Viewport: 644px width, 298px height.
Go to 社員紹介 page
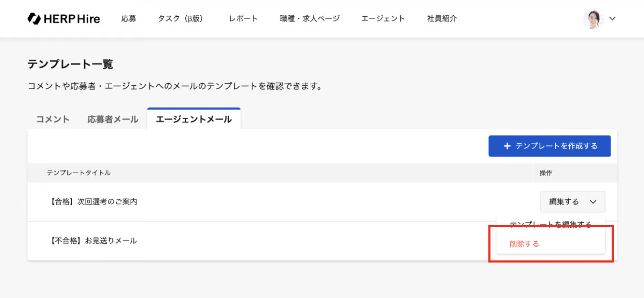[442, 19]
